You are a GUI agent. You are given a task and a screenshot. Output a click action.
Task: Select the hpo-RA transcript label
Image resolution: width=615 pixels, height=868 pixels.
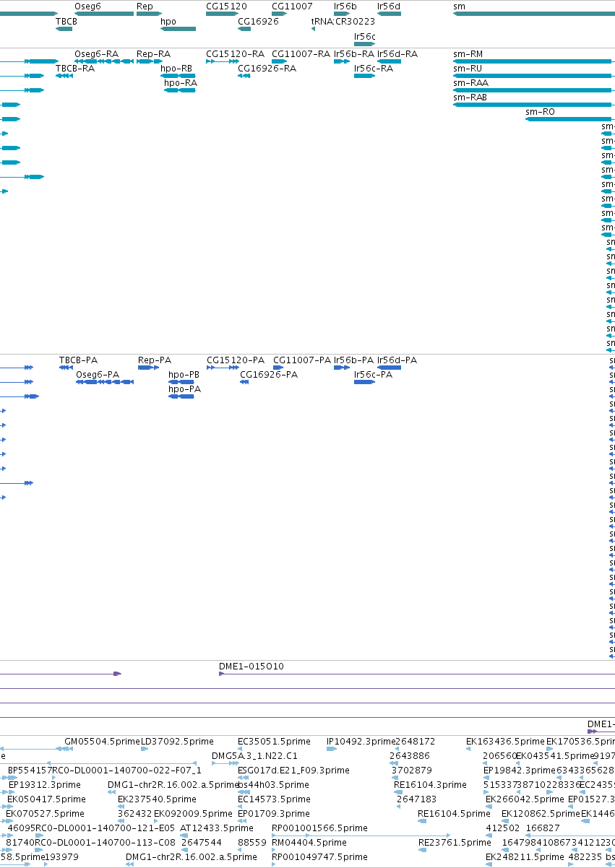pyautogui.click(x=181, y=83)
